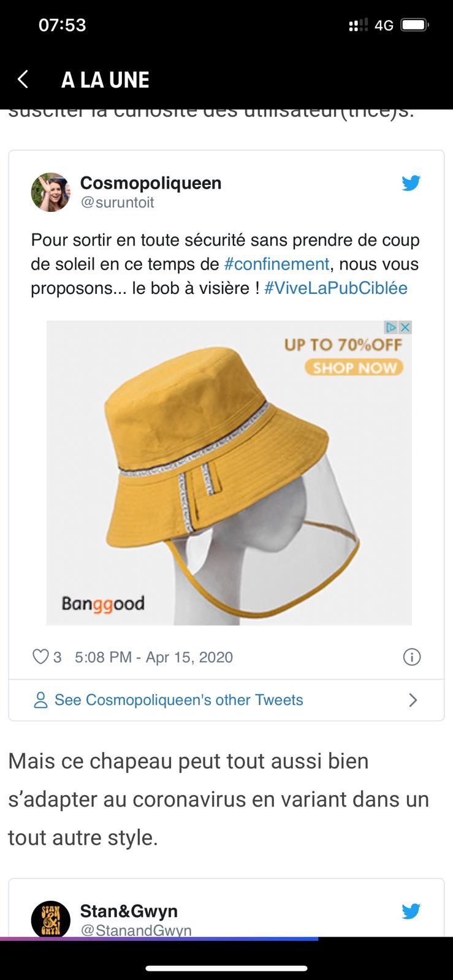Click the AdChoices triangle icon
Viewport: 453px width, 980px height.
(392, 327)
